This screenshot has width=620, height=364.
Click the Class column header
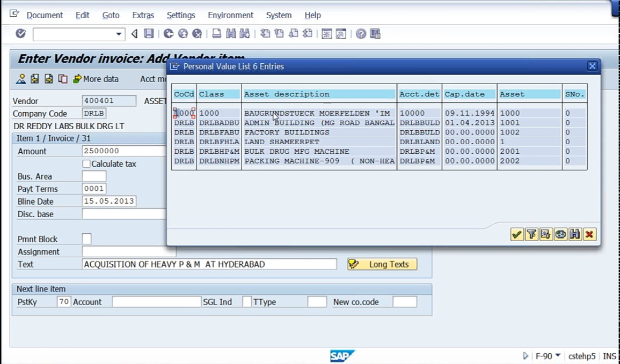point(218,94)
